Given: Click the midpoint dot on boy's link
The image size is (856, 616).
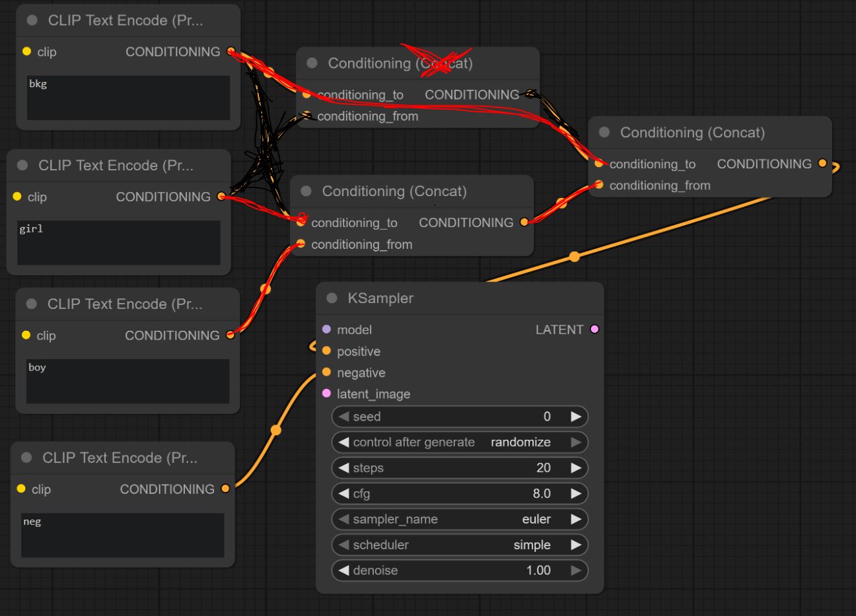Looking at the screenshot, I should tap(266, 289).
